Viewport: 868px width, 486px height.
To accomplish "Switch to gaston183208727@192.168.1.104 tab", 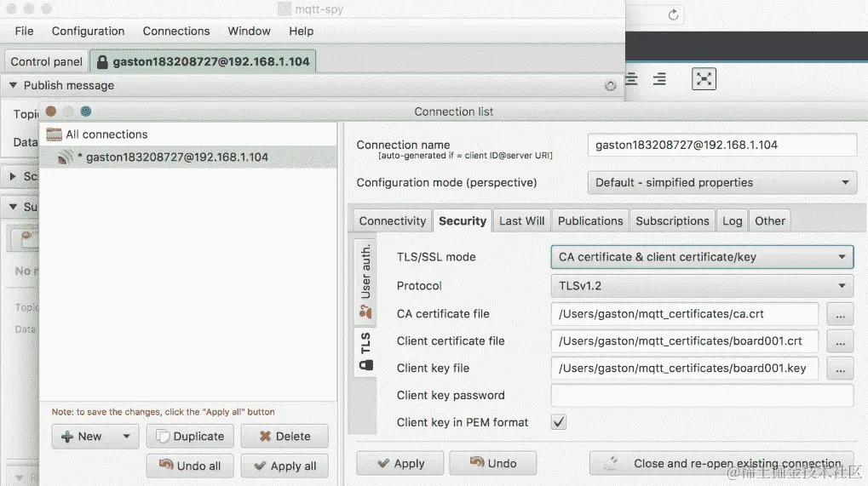I will (204, 61).
